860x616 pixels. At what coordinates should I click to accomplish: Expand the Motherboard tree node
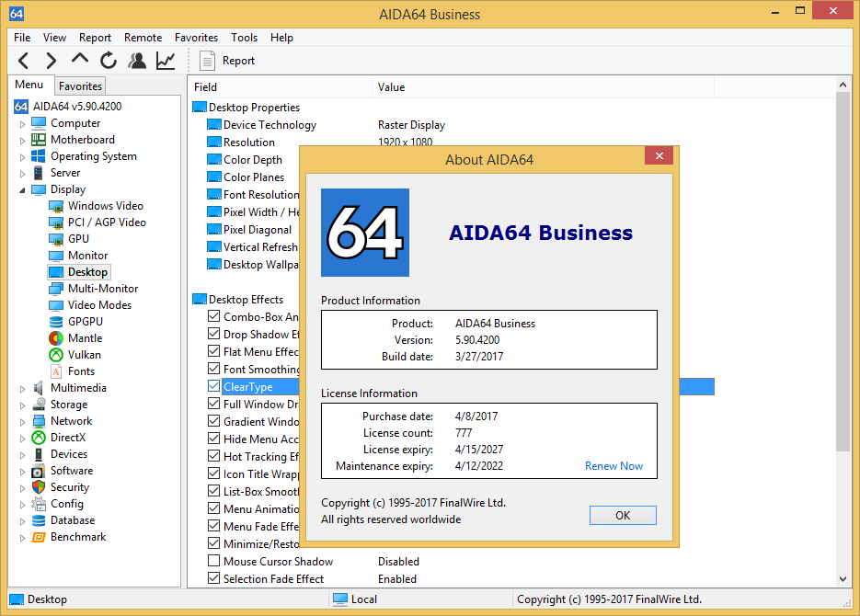click(x=22, y=141)
